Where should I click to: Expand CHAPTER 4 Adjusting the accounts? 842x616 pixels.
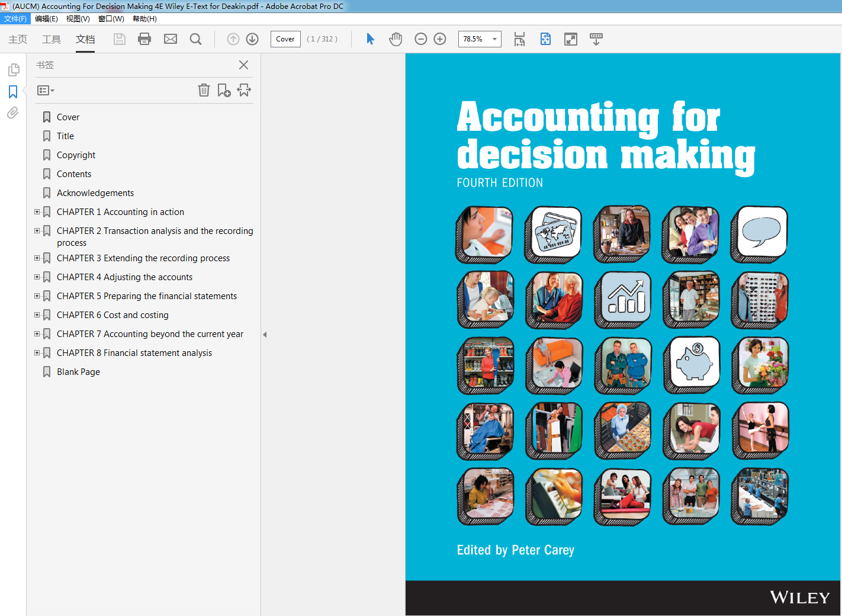point(37,277)
